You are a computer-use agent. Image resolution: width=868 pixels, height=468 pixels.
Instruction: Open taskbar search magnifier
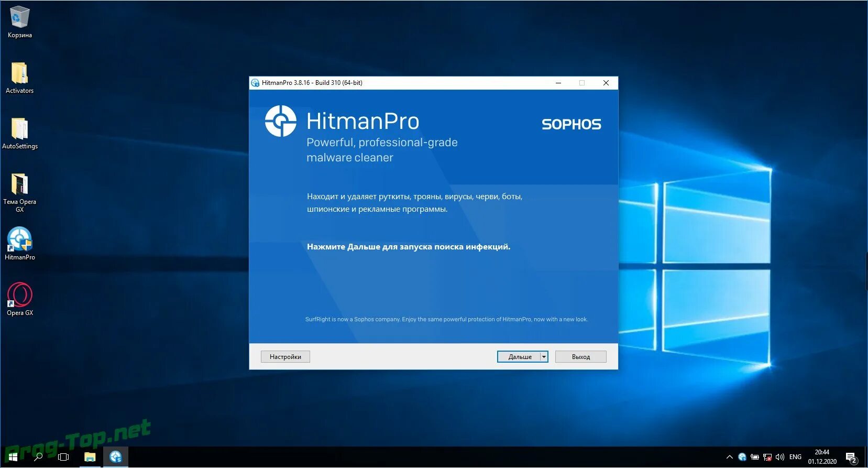38,457
